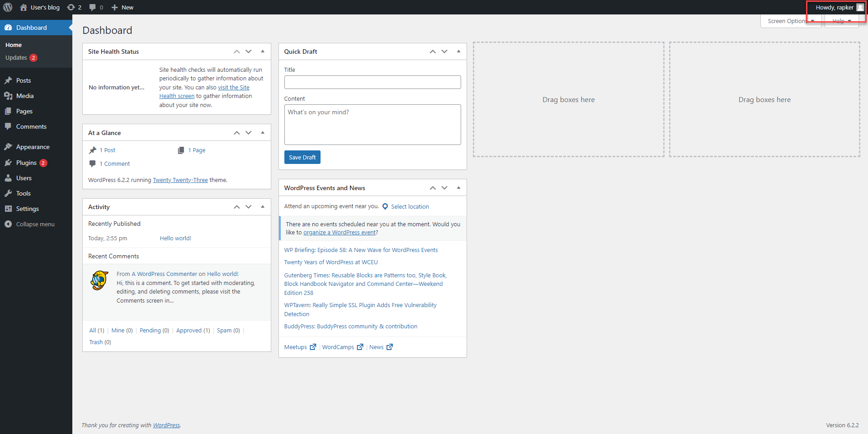View Trash (0) comments

click(100, 342)
